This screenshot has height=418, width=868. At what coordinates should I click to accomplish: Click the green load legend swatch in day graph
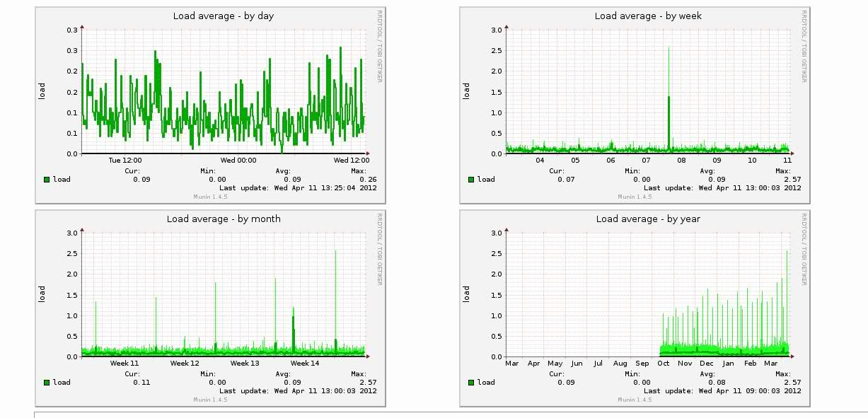[x=47, y=180]
